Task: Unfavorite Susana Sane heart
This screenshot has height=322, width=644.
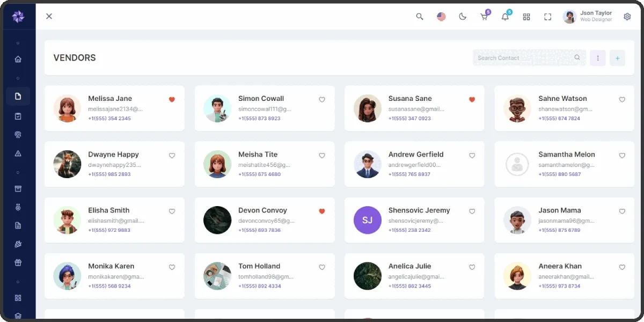Action: click(472, 99)
